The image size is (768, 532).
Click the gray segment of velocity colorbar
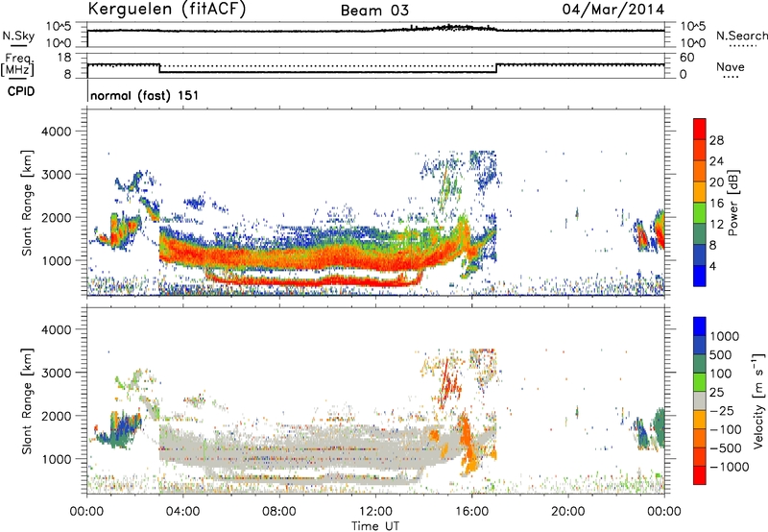pyautogui.click(x=700, y=400)
